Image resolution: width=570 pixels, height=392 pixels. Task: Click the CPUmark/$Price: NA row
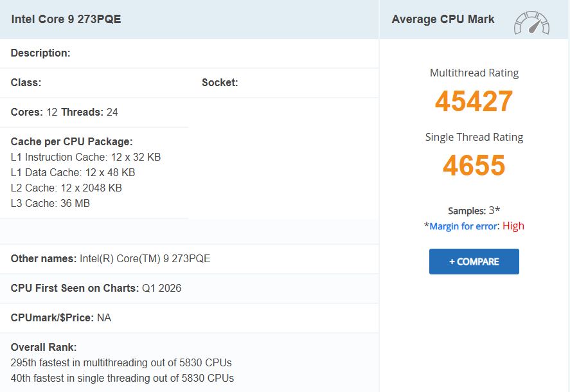coord(60,317)
